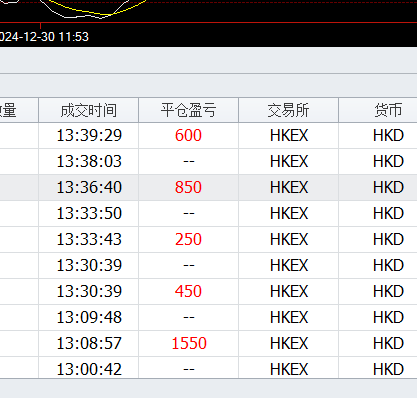Select the 13:36:40 time cell
Image resolution: width=417 pixels, height=398 pixels.
pyautogui.click(x=89, y=187)
